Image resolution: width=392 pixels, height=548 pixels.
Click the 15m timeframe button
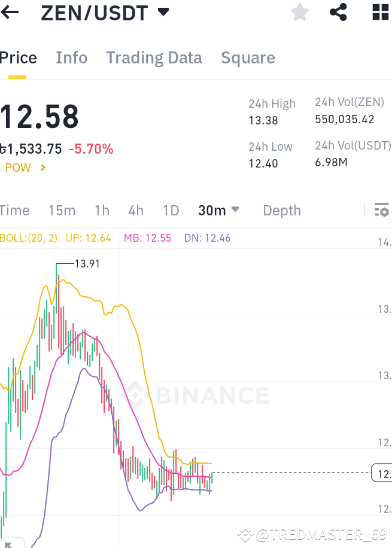click(62, 210)
